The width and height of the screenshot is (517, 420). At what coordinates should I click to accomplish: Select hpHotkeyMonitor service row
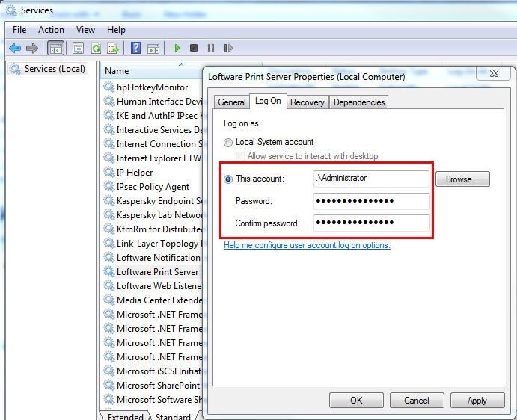[x=152, y=87]
